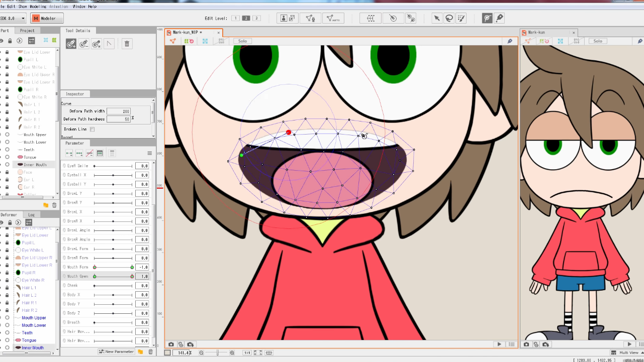Click the glue tool icon in toolbar

(x=411, y=18)
